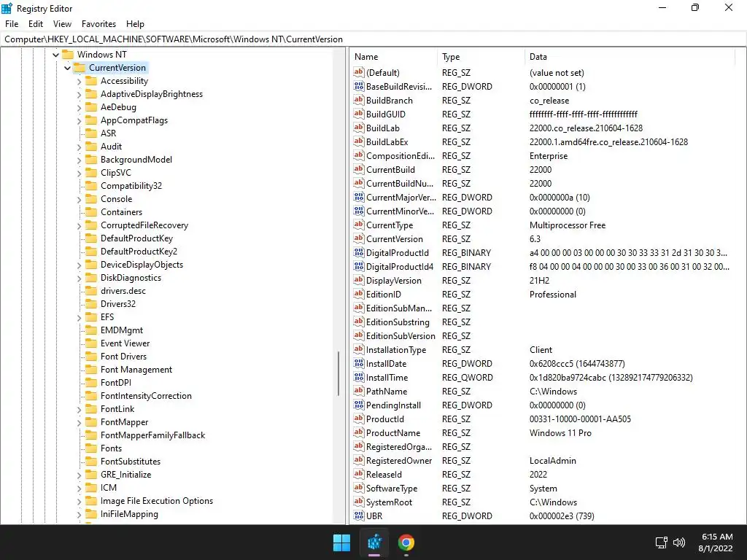
Task: Select the GRE_Initialize key
Action: (x=125, y=475)
